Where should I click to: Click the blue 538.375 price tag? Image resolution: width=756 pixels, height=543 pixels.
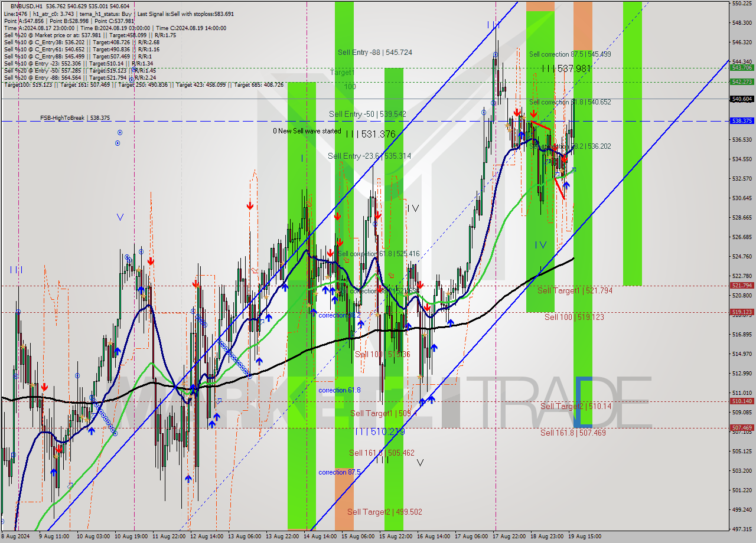[742, 120]
